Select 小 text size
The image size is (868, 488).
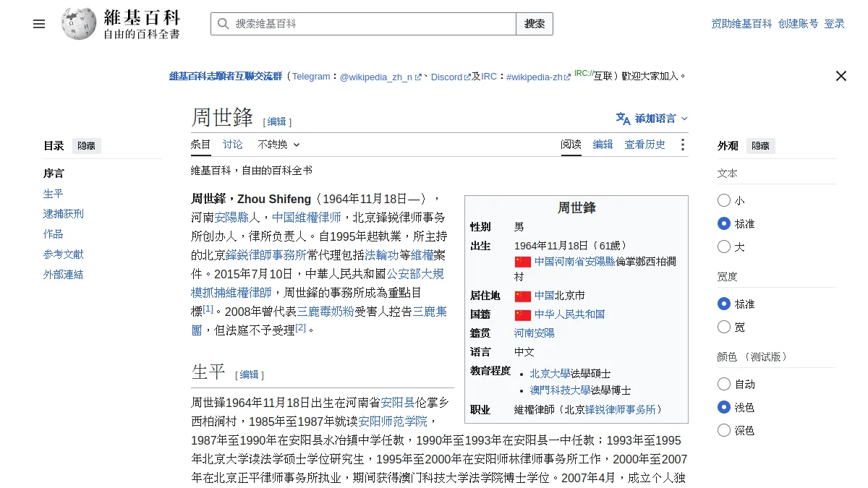[x=724, y=200]
